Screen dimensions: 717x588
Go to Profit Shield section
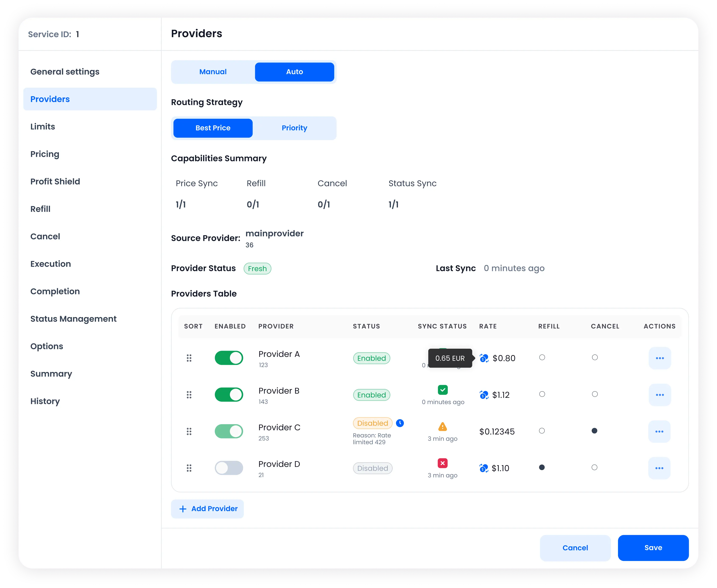point(90,181)
